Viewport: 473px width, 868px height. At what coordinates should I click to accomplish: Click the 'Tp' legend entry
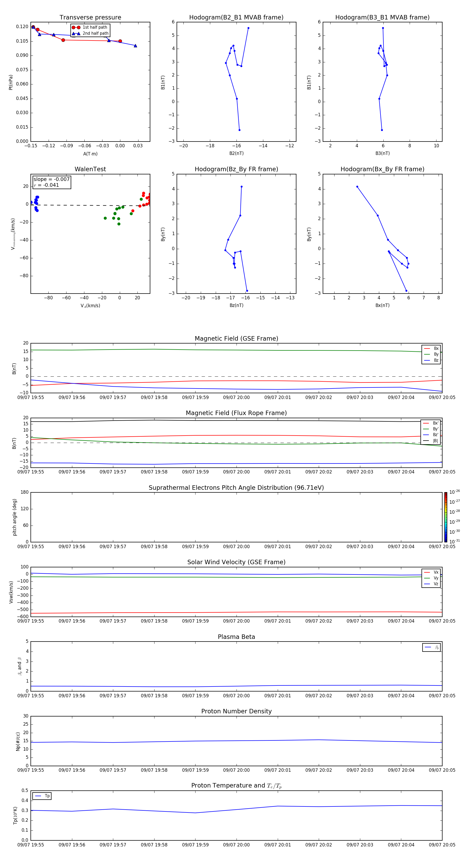tap(42, 796)
